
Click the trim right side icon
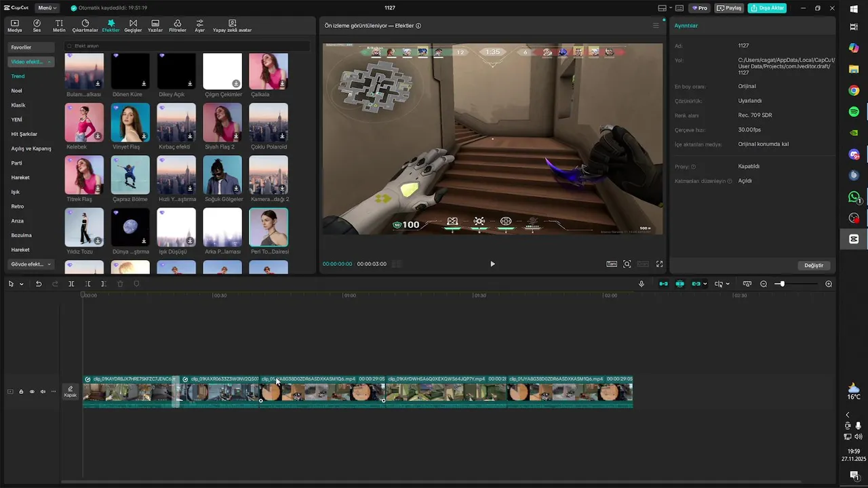coord(103,284)
